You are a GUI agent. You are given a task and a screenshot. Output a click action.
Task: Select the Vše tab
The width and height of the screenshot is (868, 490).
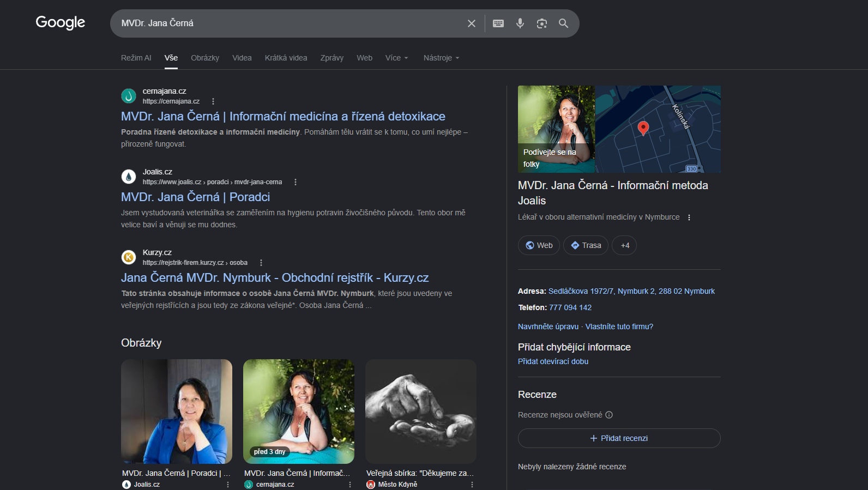click(x=171, y=58)
